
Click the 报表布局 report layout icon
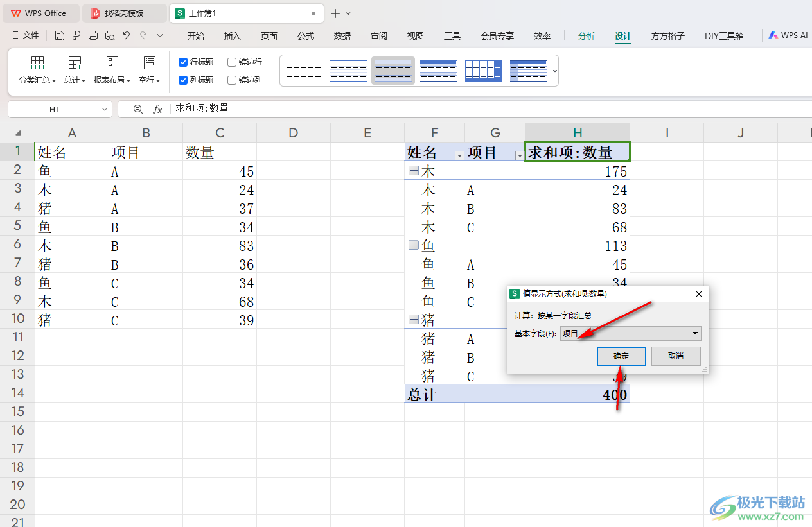(112, 62)
